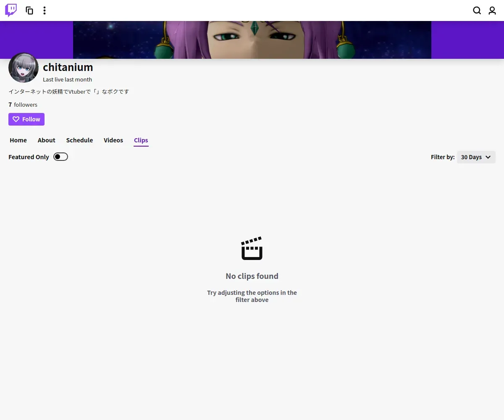This screenshot has width=504, height=420.
Task: Click the 'Filter by:' label
Action: coord(443,157)
